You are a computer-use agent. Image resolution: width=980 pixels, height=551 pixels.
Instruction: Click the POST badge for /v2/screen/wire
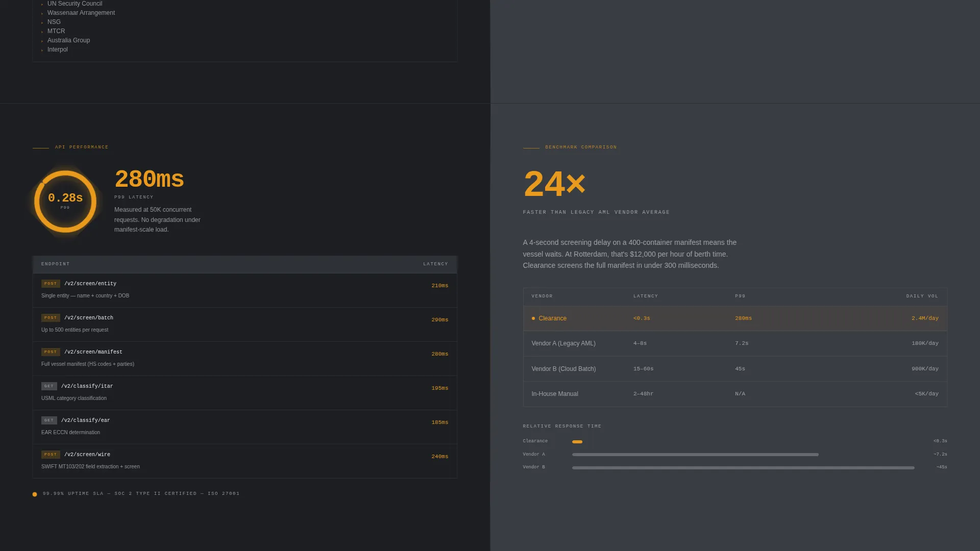coord(51,455)
